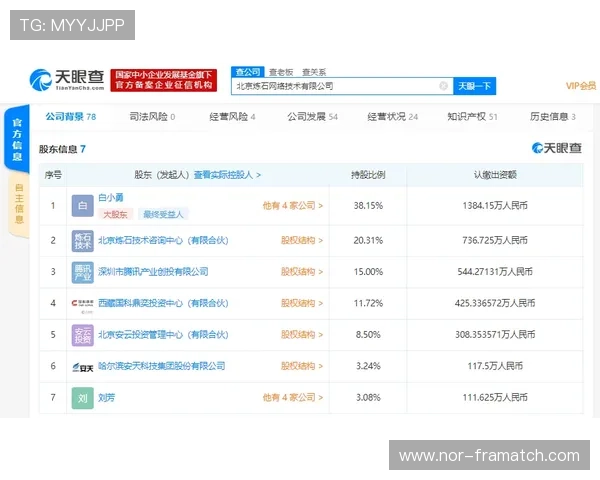Click the Tianyancha logo
Viewport: 600px width, 480px height.
coord(67,80)
